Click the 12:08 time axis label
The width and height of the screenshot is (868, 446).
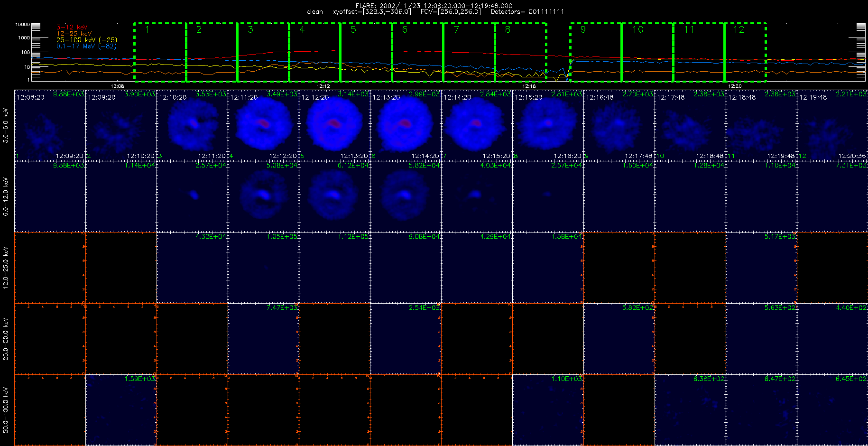(117, 86)
